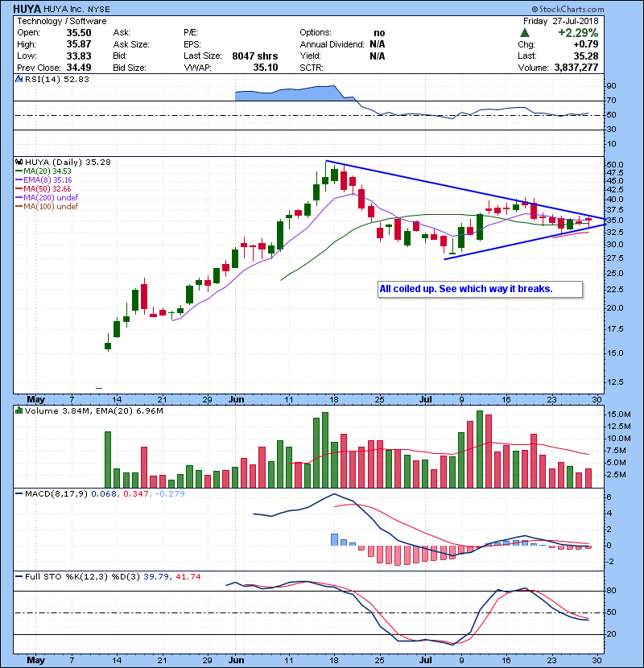The height and width of the screenshot is (668, 644).
Task: Click the +2.29% percent change
Action: [578, 33]
